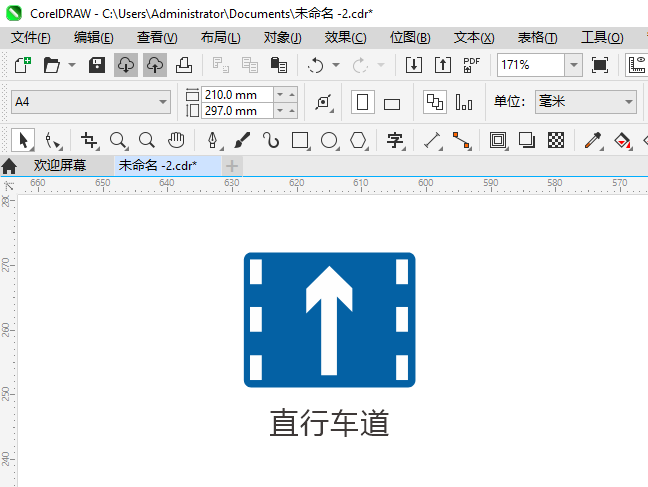Viewport: 648px width, 487px height.
Task: Click Publish to PDF icon
Action: 471,65
